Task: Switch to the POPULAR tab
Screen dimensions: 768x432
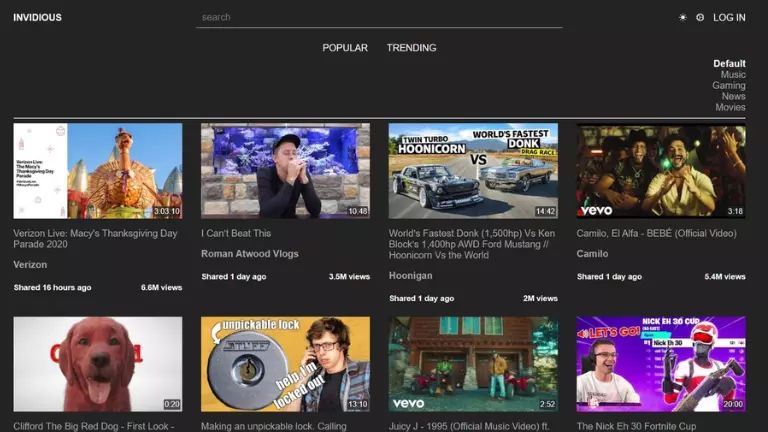Action: pos(345,48)
